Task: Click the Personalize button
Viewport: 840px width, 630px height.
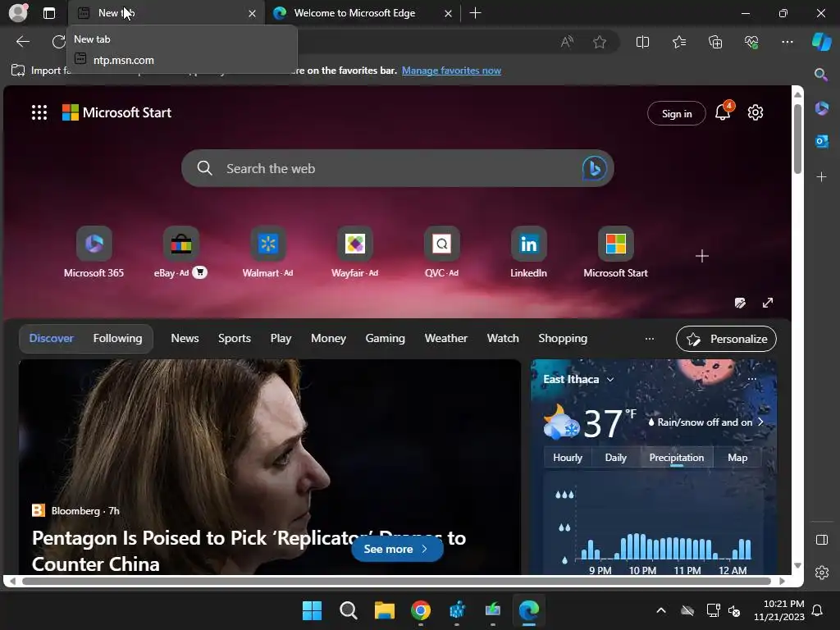Action: tap(726, 339)
